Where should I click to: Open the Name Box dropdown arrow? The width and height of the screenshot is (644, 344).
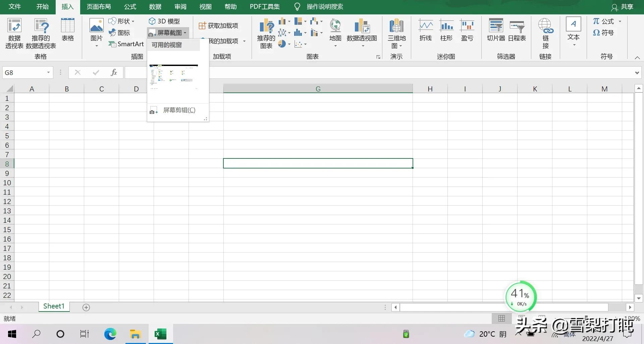click(48, 72)
